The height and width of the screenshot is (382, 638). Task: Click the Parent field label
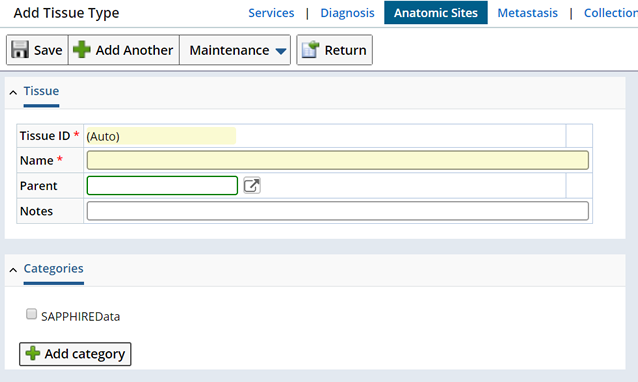(39, 186)
